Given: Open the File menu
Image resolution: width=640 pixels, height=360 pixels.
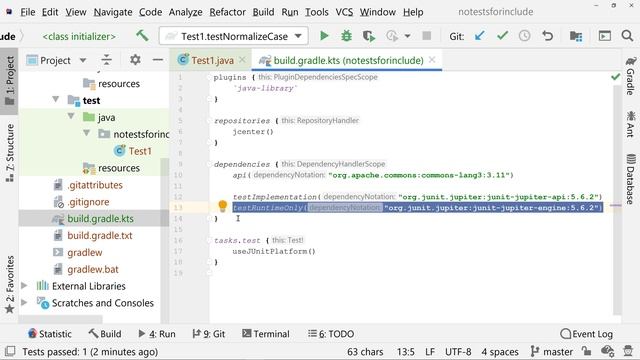Looking at the screenshot, I should point(28,12).
